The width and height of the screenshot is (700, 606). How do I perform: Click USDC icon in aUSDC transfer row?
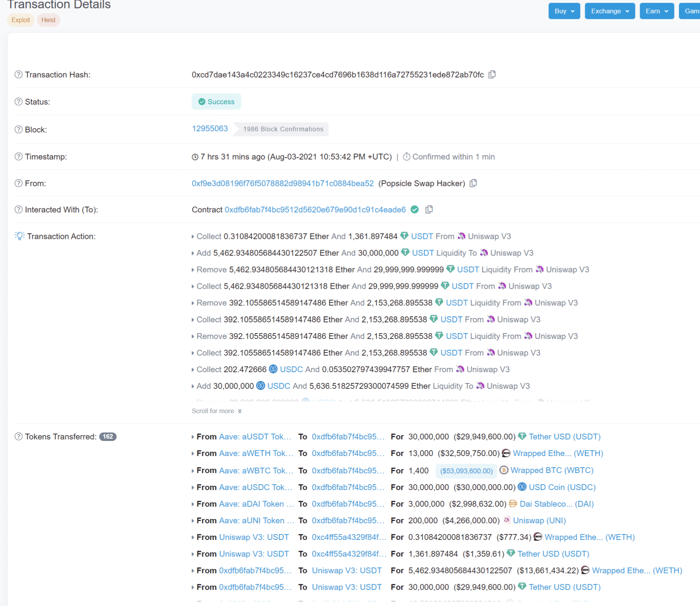[x=522, y=487]
